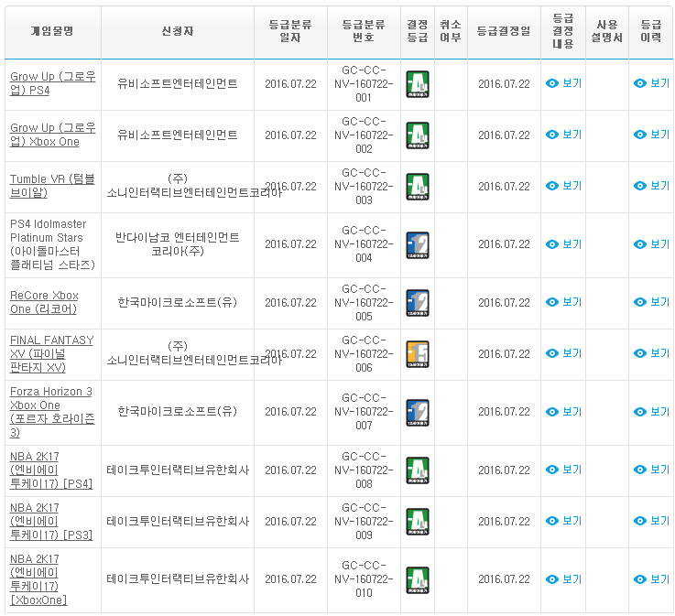Click the 15 rating icon for Final Fantasy XV
This screenshot has height=616, width=675.
[417, 353]
